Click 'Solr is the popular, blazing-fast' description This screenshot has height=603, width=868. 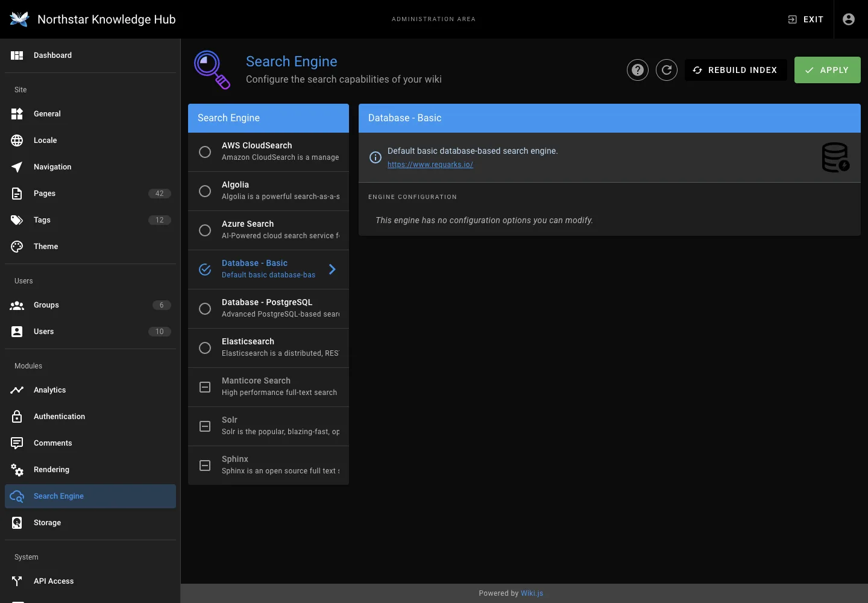click(281, 432)
